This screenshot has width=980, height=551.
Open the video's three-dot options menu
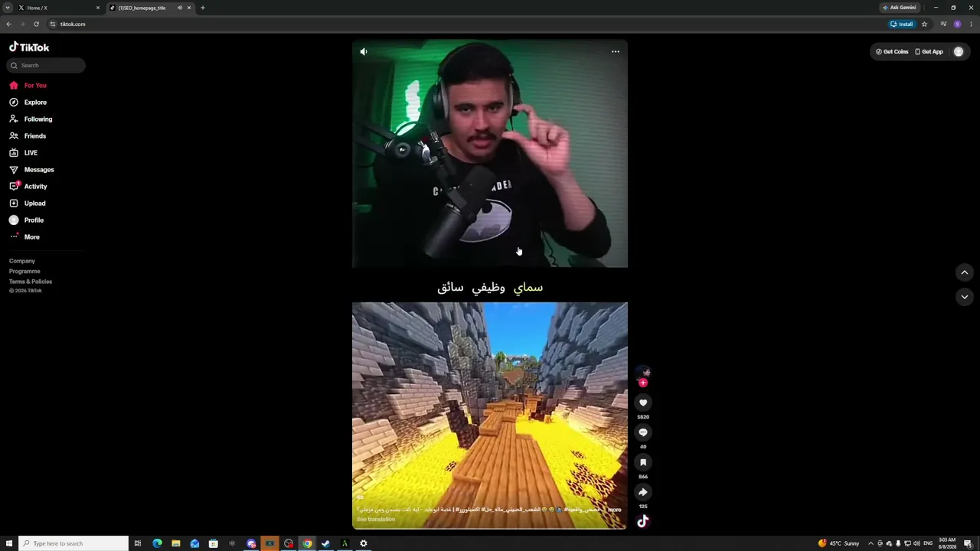click(x=616, y=52)
